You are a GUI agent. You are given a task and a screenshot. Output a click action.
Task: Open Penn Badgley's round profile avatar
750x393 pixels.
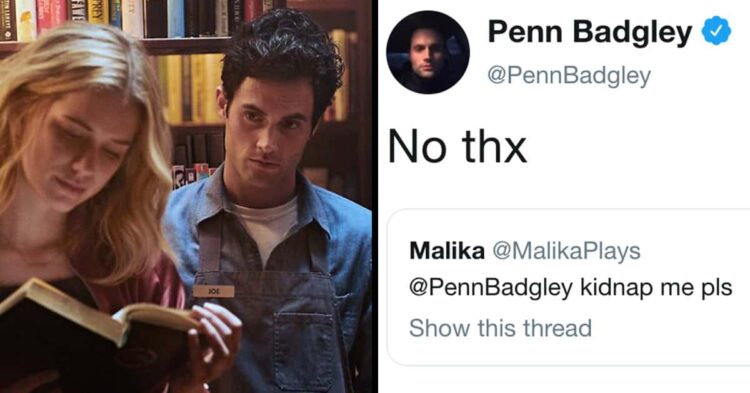[x=428, y=52]
